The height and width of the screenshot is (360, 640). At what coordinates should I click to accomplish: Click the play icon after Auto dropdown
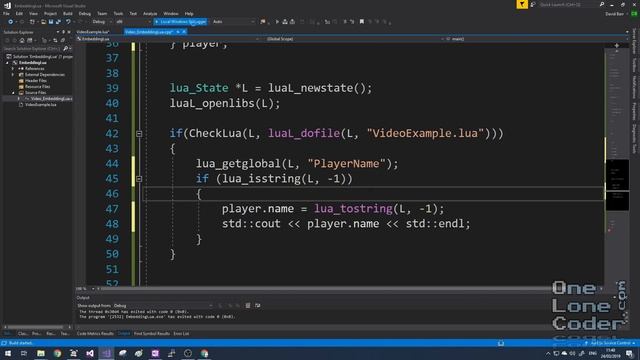pyautogui.click(x=277, y=22)
